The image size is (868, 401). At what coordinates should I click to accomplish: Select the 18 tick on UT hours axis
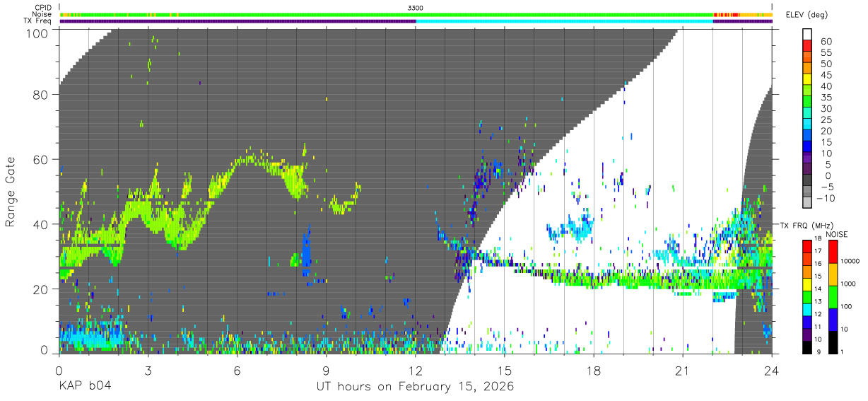(x=594, y=369)
